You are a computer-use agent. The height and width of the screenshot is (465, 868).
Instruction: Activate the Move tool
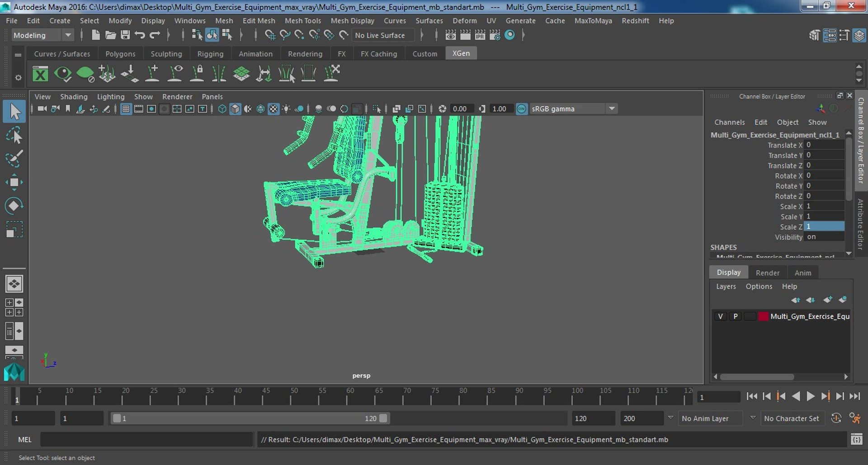click(x=14, y=182)
